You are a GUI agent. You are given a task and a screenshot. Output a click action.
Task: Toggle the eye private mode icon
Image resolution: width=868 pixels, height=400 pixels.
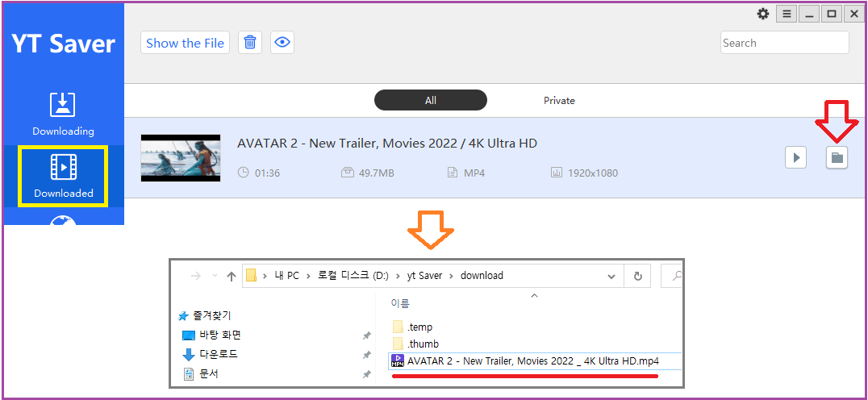(x=282, y=43)
